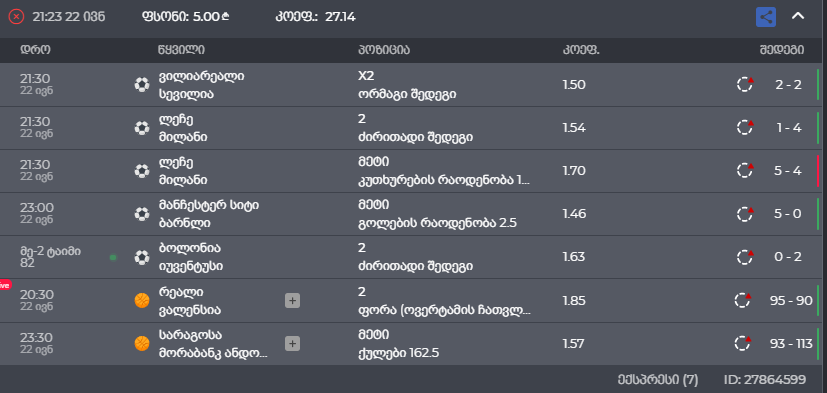Screen dimensions: 827x393
Task: Click soccer ball icon for ვილიარეალი სევილია
Action: [141, 85]
